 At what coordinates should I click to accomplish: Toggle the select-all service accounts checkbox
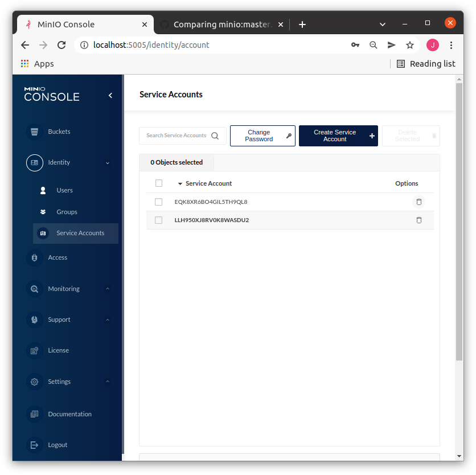159,183
